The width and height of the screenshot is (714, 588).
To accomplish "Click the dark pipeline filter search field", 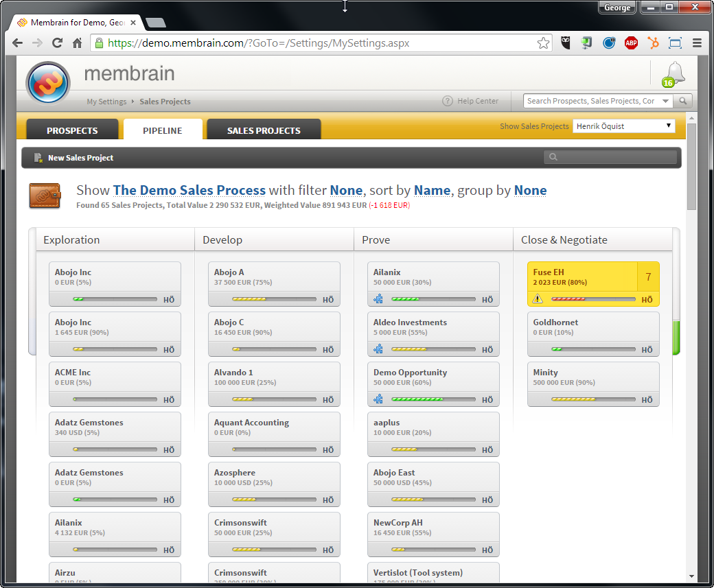I will click(x=610, y=157).
